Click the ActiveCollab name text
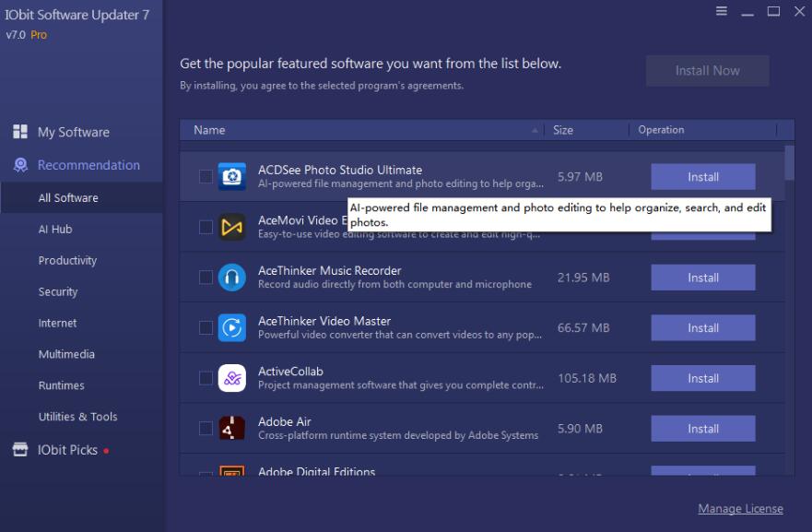The height and width of the screenshot is (532, 812). (x=290, y=371)
